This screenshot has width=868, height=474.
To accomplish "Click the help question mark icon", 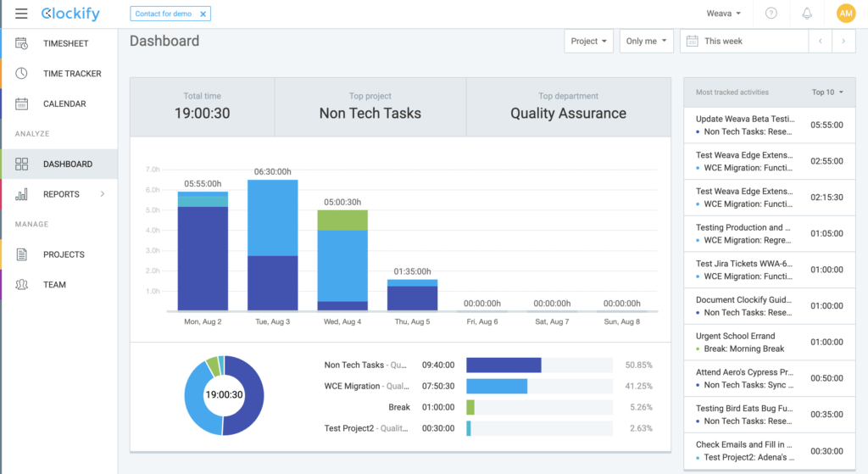I will tap(771, 14).
